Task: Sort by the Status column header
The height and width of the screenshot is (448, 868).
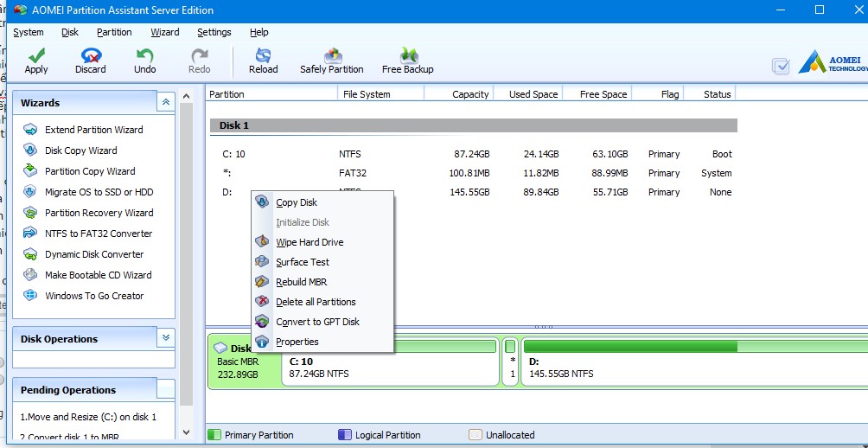Action: (x=710, y=94)
